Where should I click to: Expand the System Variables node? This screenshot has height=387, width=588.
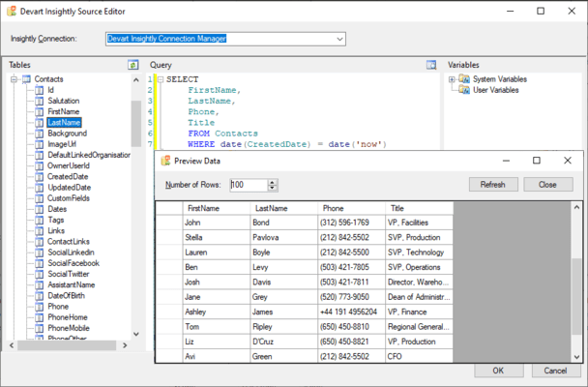click(452, 79)
